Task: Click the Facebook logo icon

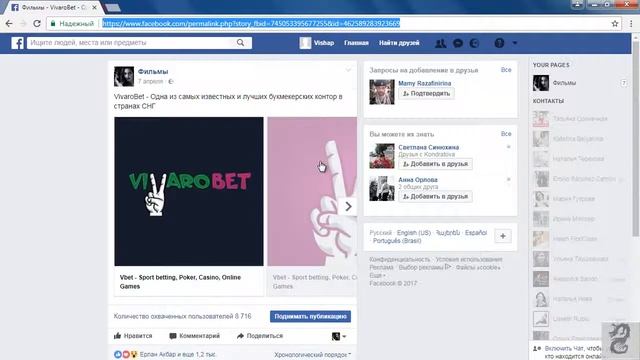Action: click(17, 43)
